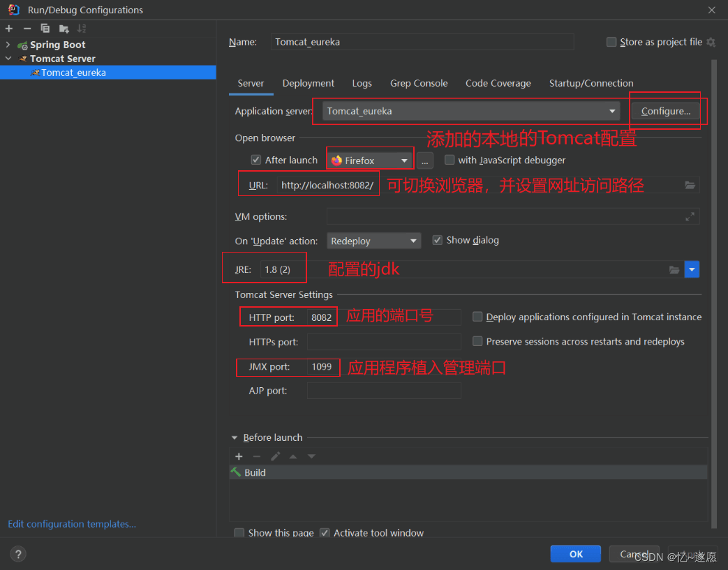Click the Spring Boot leaf icon

[22, 45]
